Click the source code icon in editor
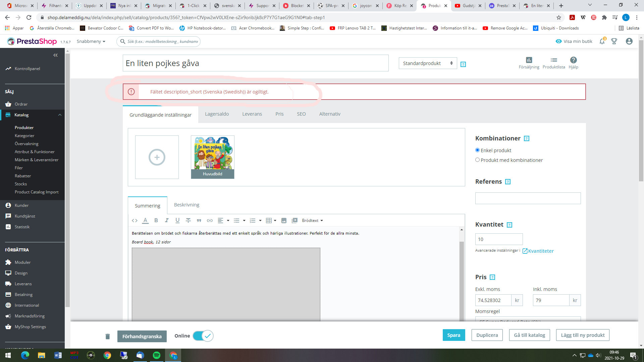Viewport: 644px width, 362px height. tap(135, 221)
